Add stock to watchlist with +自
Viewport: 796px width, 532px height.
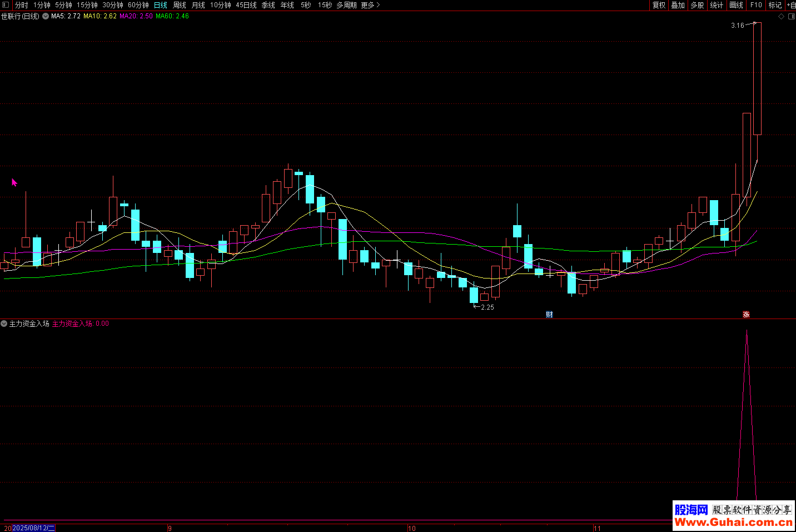[791, 5]
